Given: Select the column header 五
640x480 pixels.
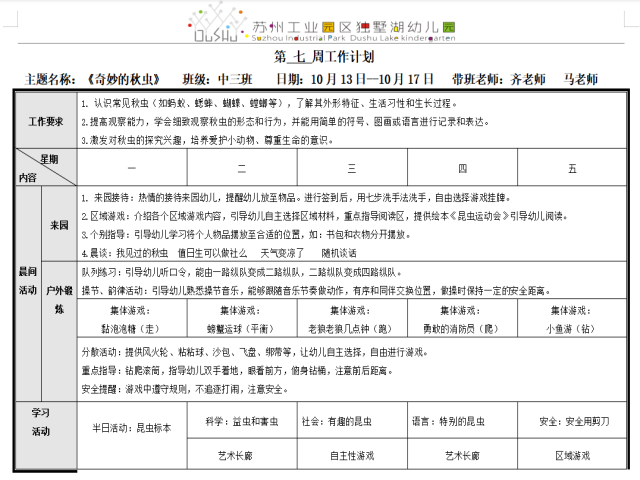Looking at the screenshot, I should pyautogui.click(x=572, y=168).
